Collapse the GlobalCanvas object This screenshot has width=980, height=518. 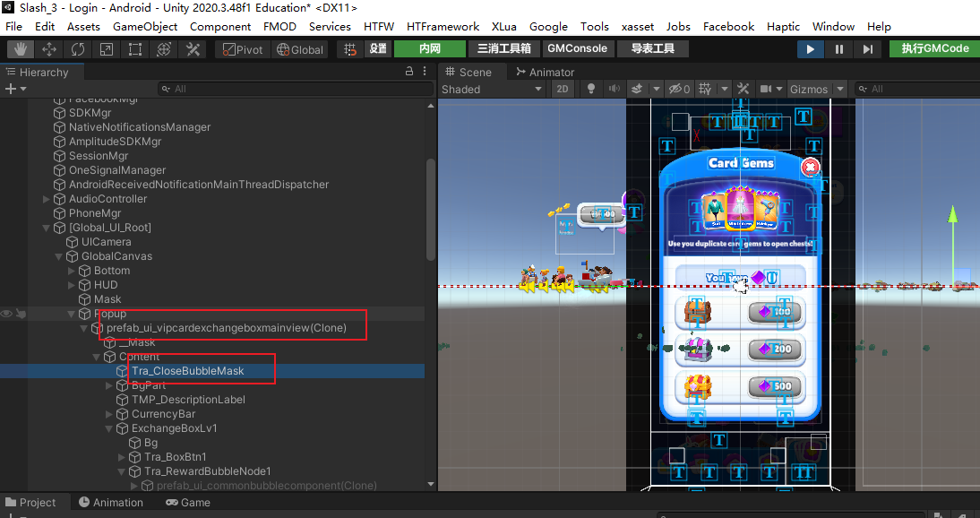[x=59, y=256]
